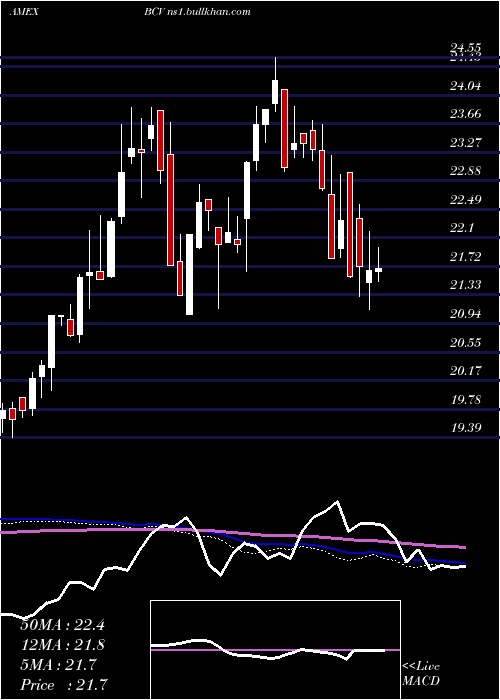Viewport: 500px width, 700px height.
Task: Click the 23.27 price axis label
Action: (x=466, y=143)
